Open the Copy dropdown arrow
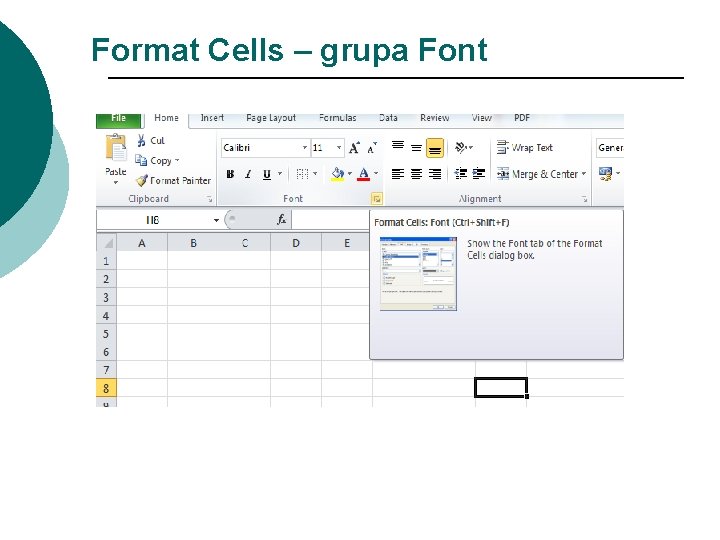The height and width of the screenshot is (540, 720). point(177,160)
